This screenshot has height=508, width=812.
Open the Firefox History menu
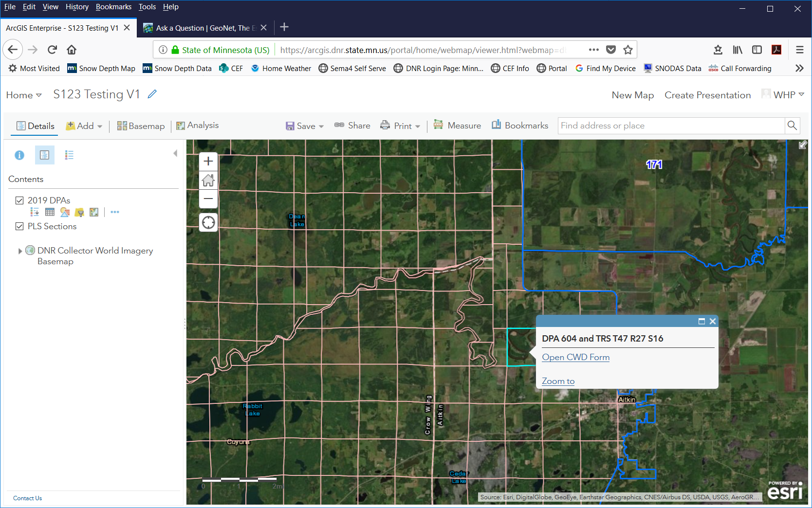coord(77,7)
